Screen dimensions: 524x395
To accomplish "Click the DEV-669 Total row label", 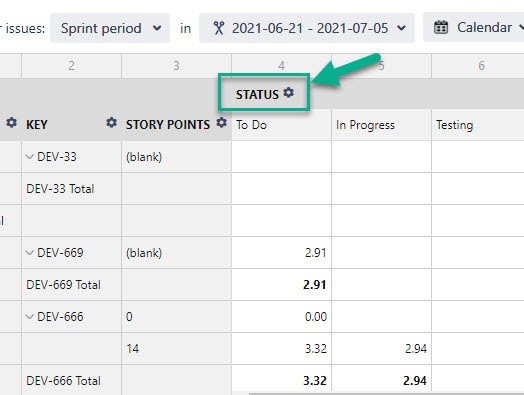I will (63, 285).
